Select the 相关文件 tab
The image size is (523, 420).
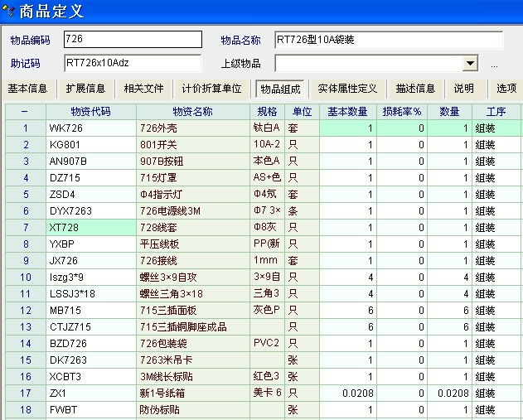pyautogui.click(x=143, y=89)
